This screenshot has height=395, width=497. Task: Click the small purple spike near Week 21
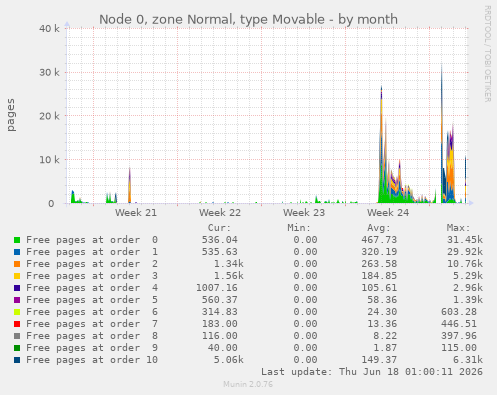pyautogui.click(x=130, y=185)
